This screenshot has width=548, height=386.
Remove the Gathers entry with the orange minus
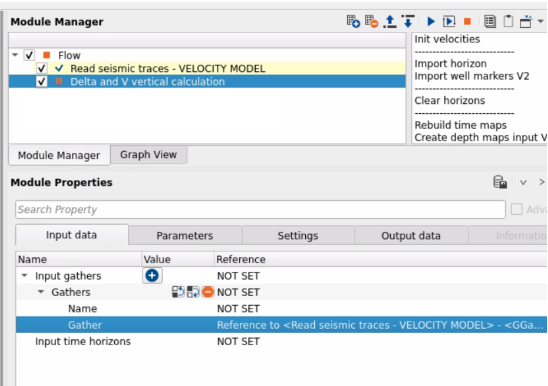click(208, 292)
